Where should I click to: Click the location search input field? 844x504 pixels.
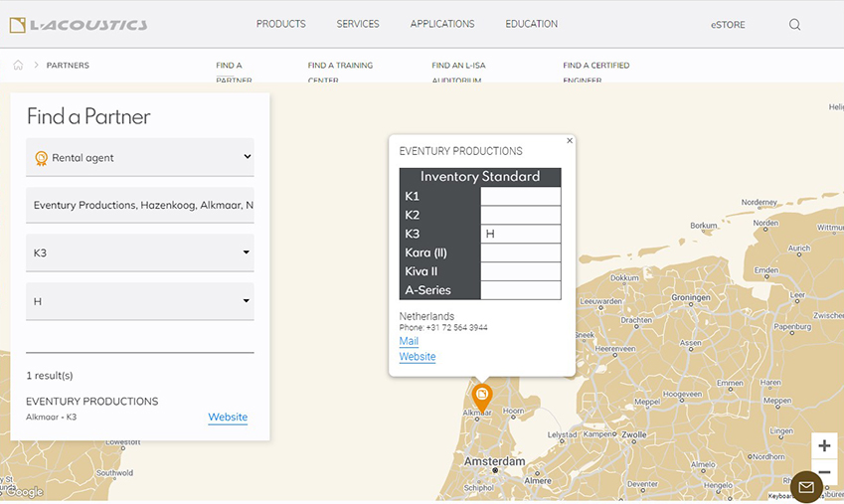pyautogui.click(x=140, y=205)
